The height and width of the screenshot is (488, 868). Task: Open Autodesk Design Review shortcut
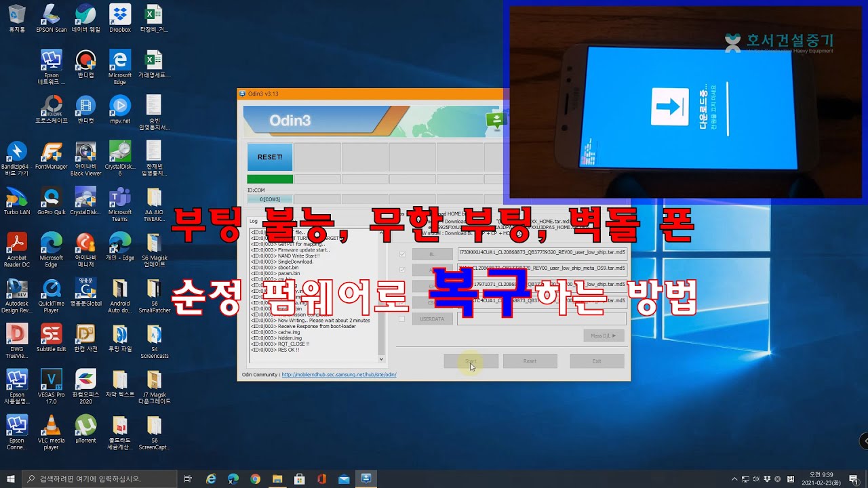17,296
